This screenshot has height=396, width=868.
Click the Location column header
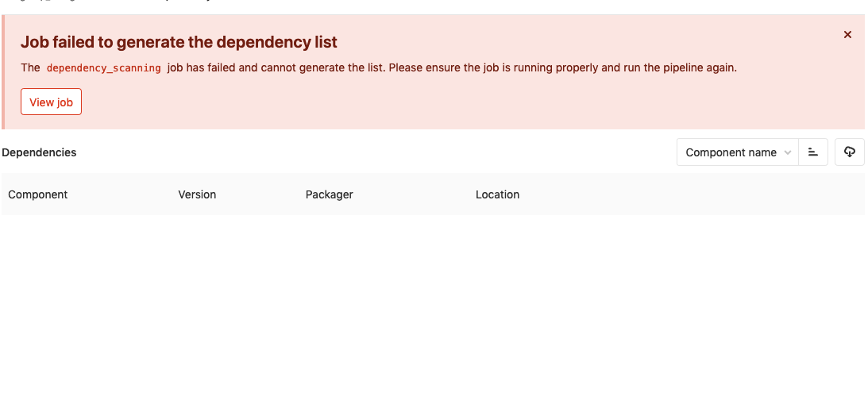point(497,194)
